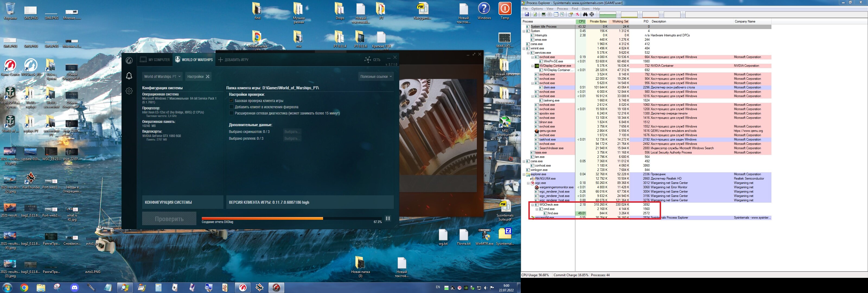Collapse the wgc.exe tree node
Viewport: 868px width, 293px height.
click(528, 183)
